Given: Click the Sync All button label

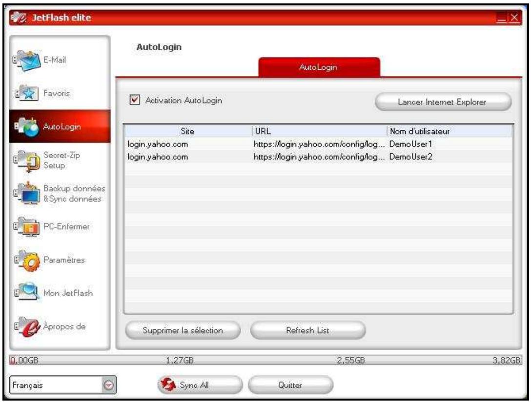Looking at the screenshot, I should point(194,385).
